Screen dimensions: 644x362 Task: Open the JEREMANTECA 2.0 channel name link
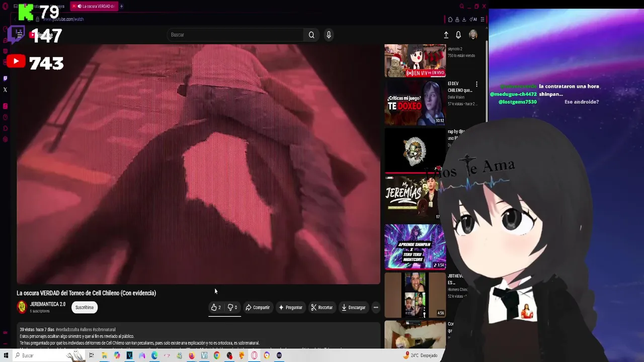pos(47,304)
